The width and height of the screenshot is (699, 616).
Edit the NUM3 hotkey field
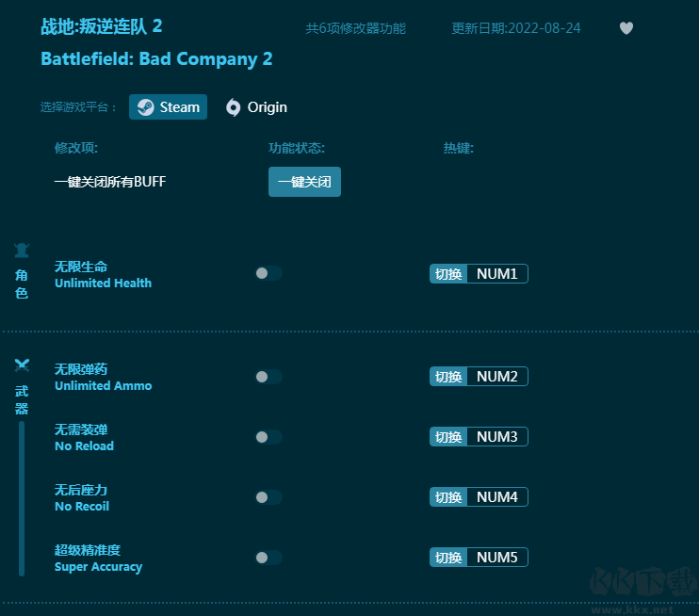[x=496, y=437]
